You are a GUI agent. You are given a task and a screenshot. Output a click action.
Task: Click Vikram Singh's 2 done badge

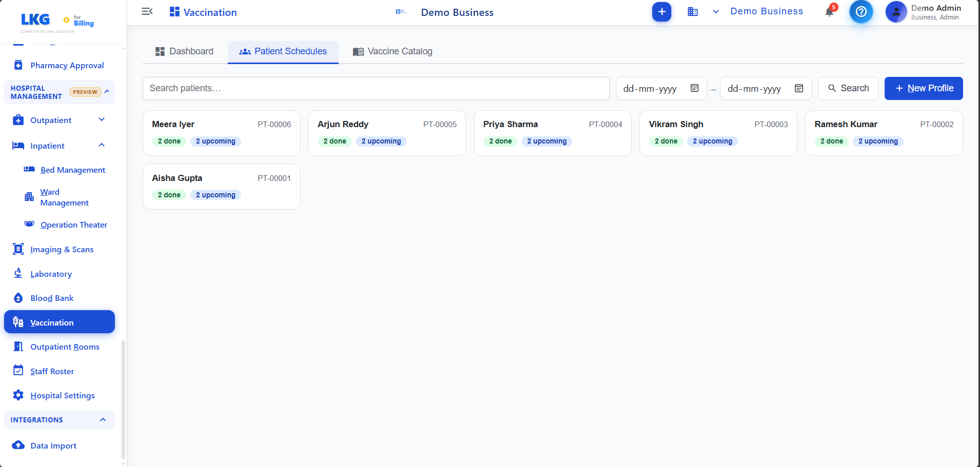pyautogui.click(x=666, y=141)
